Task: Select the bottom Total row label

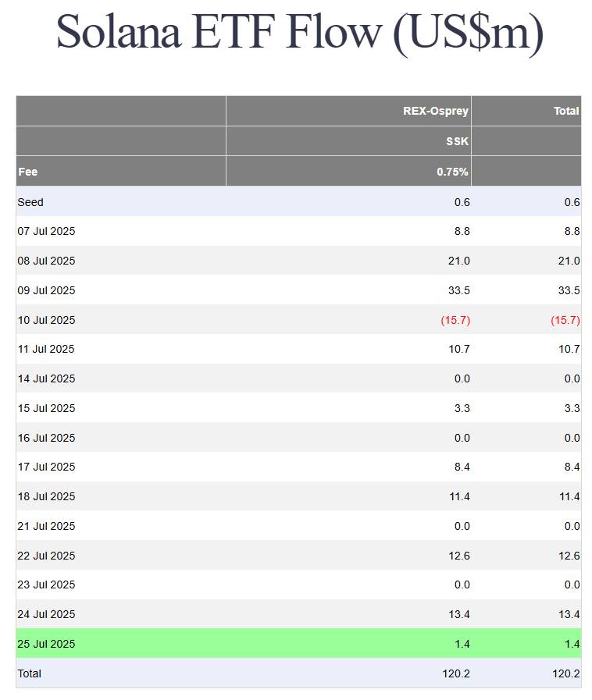Action: pos(29,673)
